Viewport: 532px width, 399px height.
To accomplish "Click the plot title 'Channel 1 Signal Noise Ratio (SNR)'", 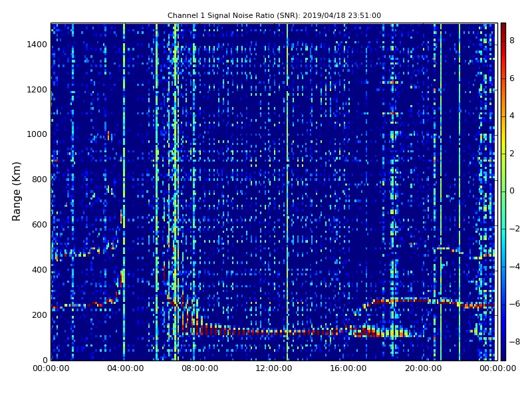I will [x=274, y=15].
